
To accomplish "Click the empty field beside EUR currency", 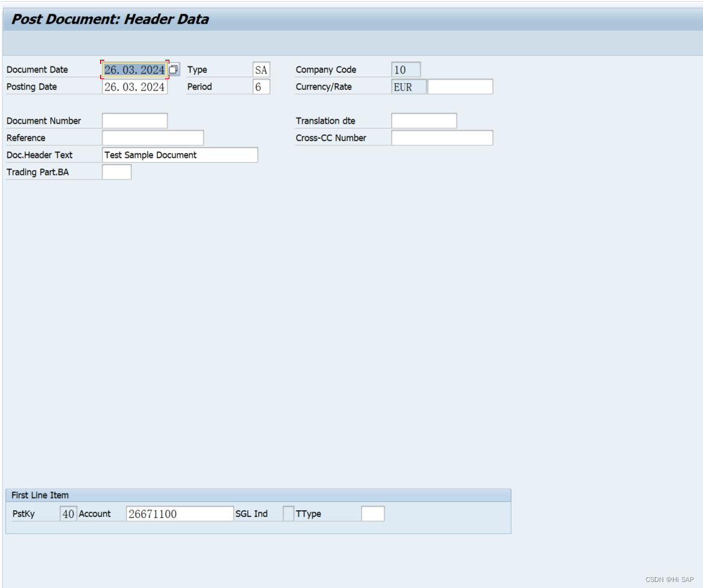I will (x=460, y=86).
